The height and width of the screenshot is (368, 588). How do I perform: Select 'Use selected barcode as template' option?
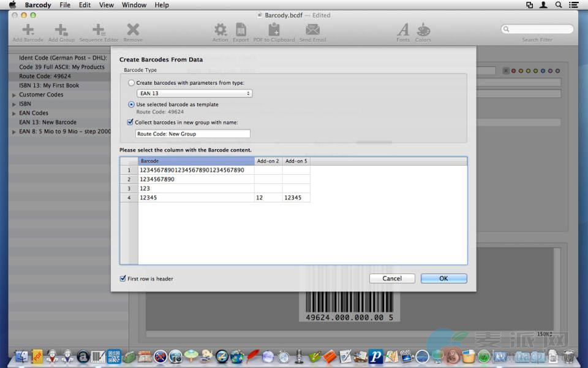[x=131, y=104]
